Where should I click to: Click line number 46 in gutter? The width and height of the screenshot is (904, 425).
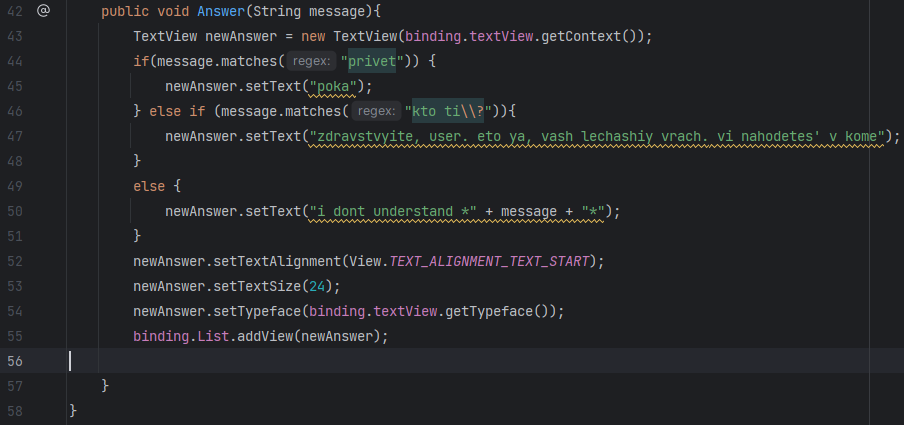coord(14,111)
